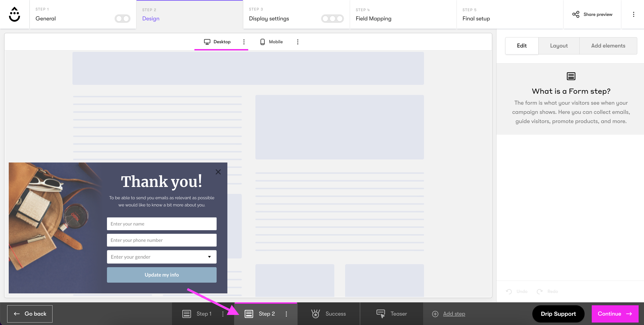Click the Go back button

[x=30, y=314]
